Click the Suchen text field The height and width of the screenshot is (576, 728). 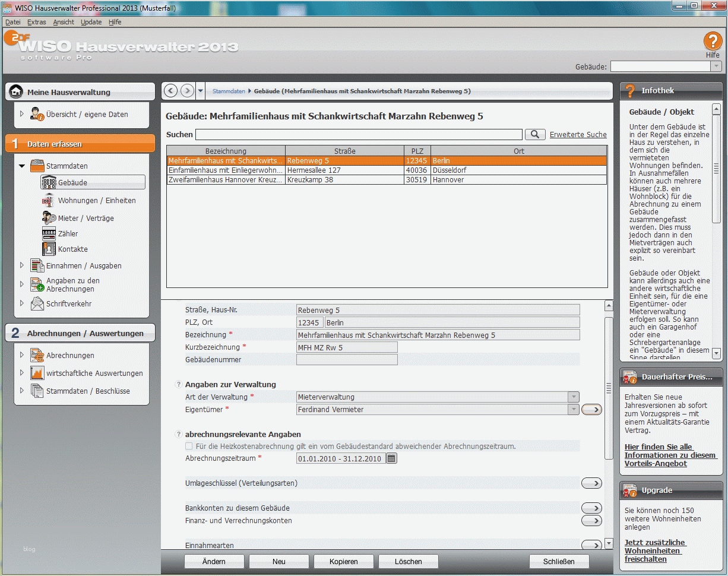click(x=359, y=135)
